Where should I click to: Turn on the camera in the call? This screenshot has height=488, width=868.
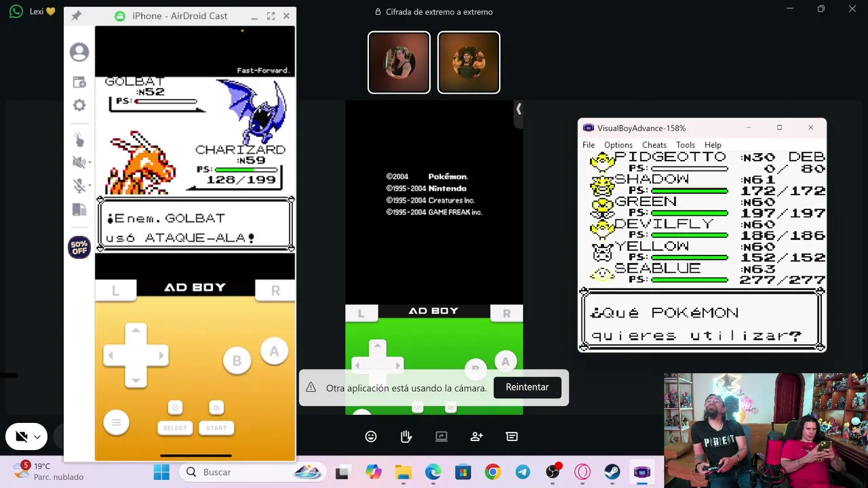(x=21, y=436)
